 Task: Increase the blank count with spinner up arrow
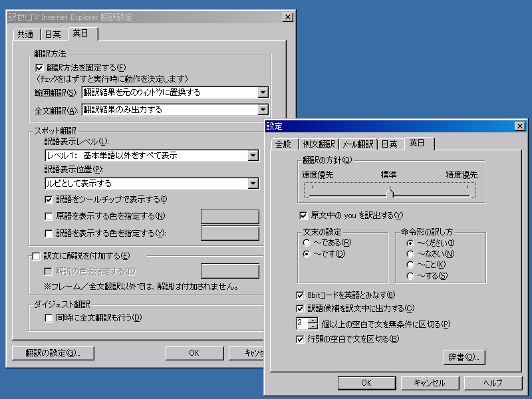coord(313,321)
